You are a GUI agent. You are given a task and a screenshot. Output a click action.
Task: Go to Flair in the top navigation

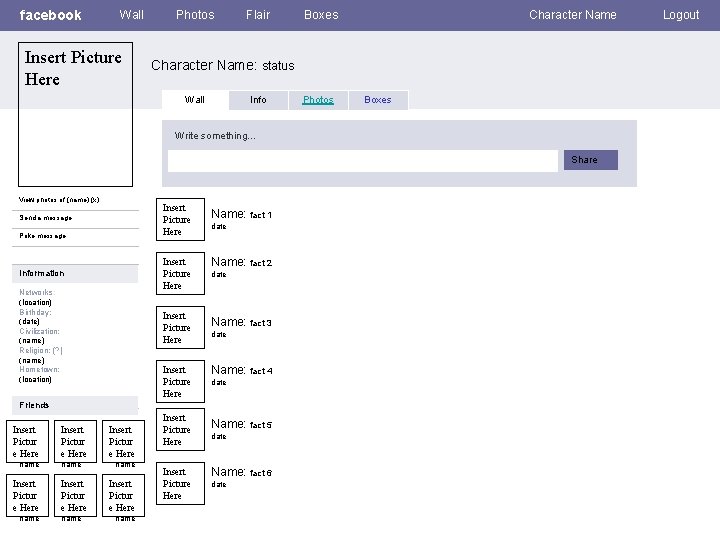(258, 15)
